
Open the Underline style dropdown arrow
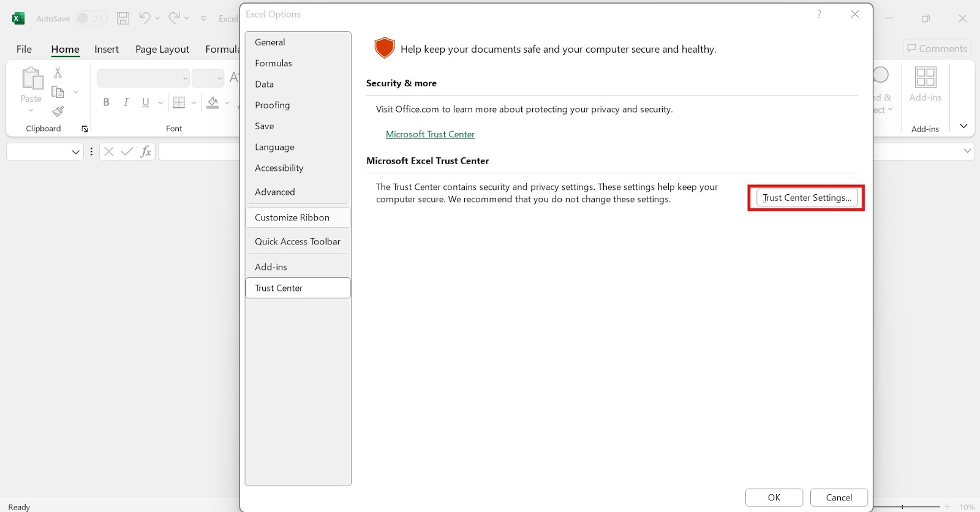[160, 103]
